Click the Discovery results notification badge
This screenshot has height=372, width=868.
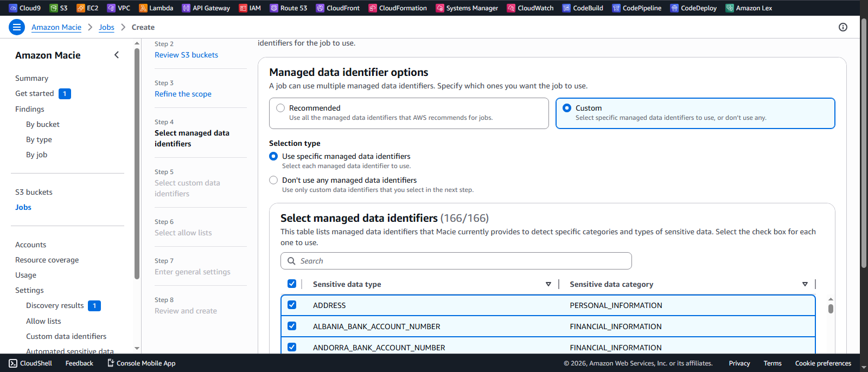(x=94, y=306)
